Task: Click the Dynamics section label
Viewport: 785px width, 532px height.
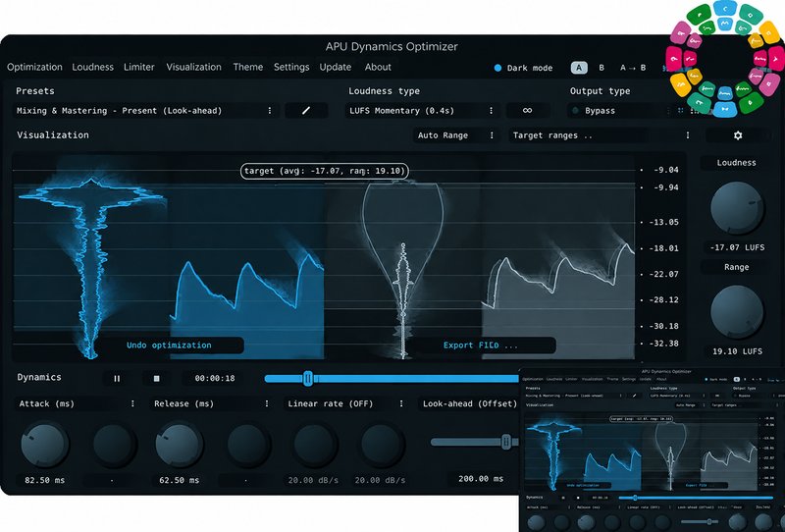Action: 39,377
